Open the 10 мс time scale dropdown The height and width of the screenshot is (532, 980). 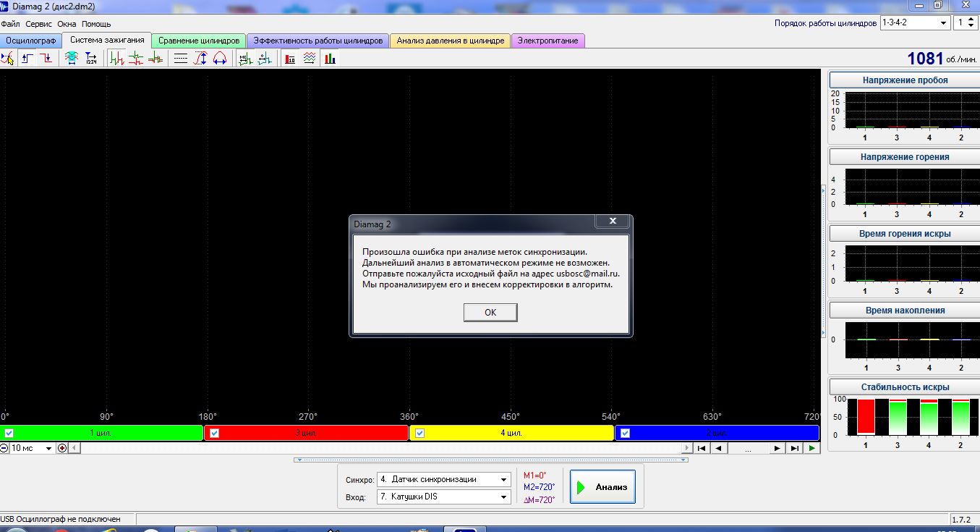pos(33,448)
